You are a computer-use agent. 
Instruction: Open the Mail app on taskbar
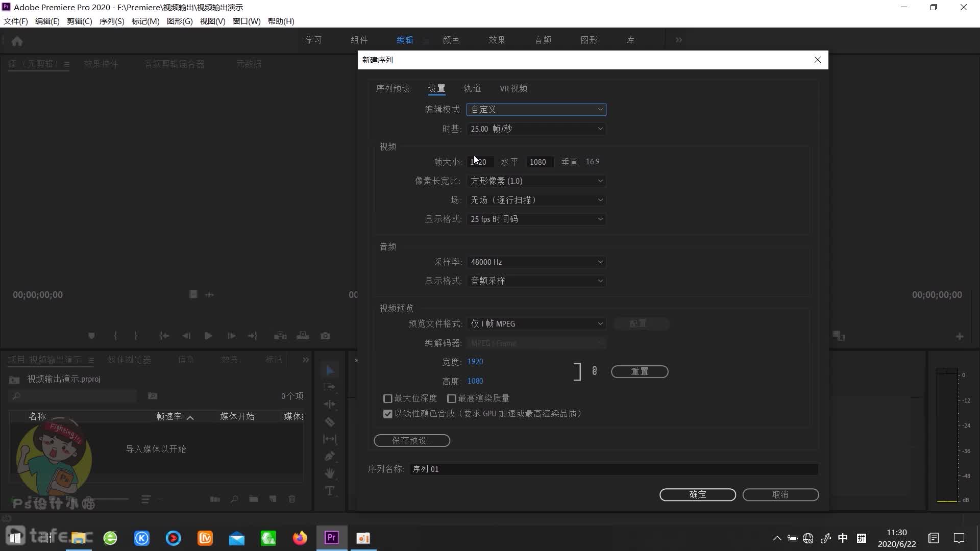coord(237,538)
